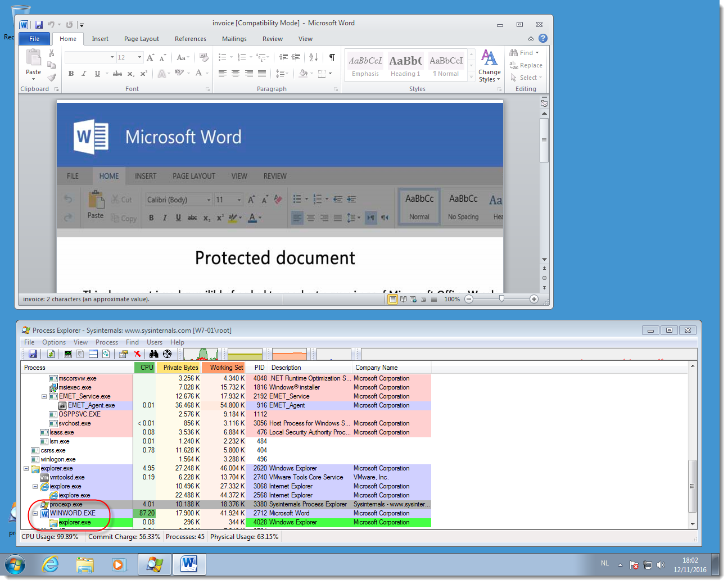Click the Sort A-Z icon
Image resolution: width=728 pixels, height=584 pixels.
tap(314, 57)
